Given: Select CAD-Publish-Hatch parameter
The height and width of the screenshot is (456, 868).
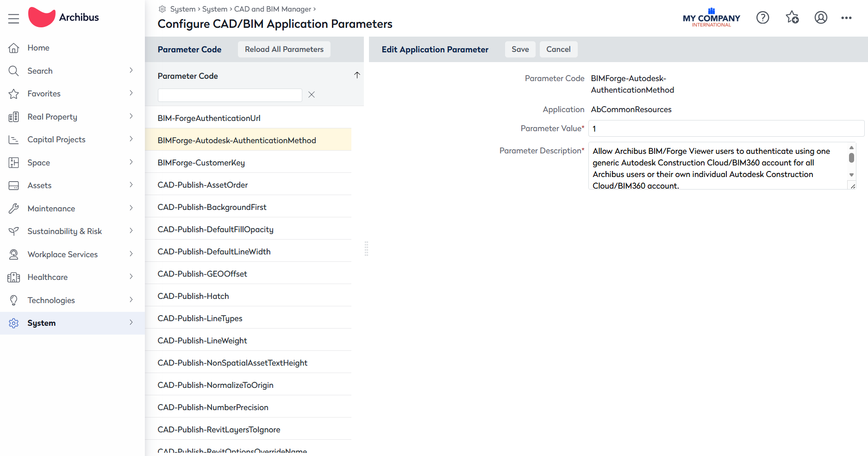Looking at the screenshot, I should pyautogui.click(x=193, y=296).
